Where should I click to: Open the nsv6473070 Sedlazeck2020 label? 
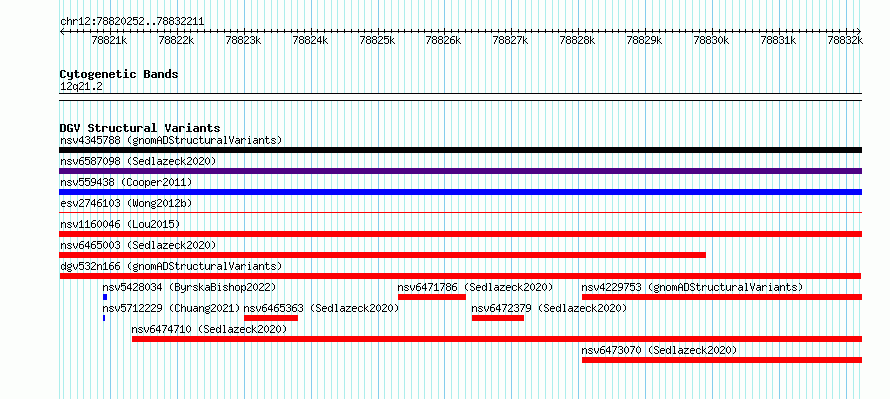(x=660, y=350)
